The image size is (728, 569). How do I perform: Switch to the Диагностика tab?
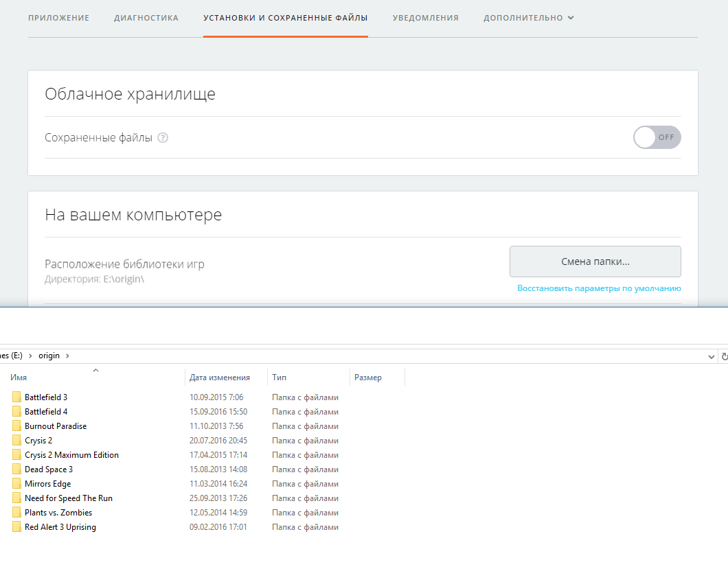coord(146,18)
